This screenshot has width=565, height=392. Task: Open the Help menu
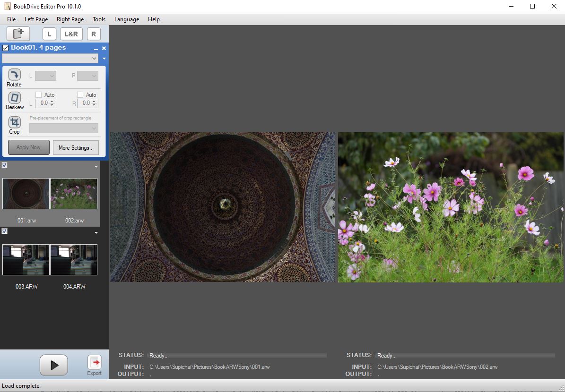154,19
